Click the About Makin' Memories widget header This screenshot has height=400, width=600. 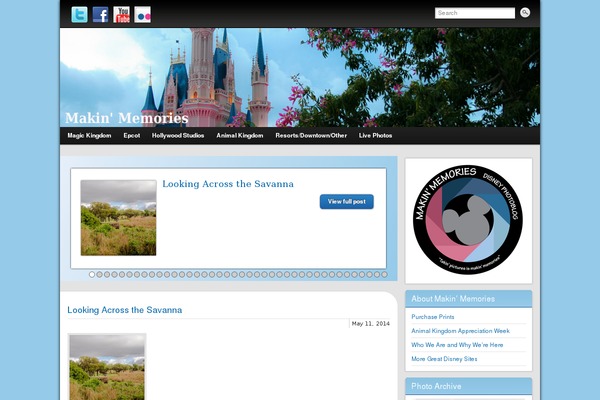click(469, 299)
